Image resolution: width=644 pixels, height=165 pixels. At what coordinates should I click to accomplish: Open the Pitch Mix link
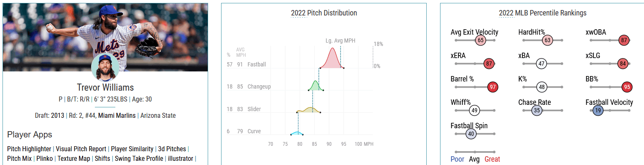19,159
